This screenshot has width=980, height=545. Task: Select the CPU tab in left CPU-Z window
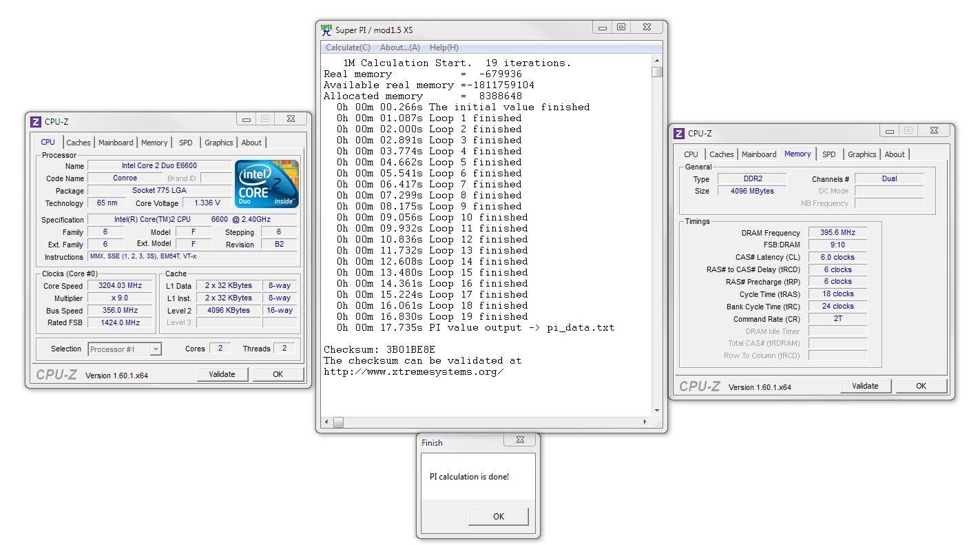click(x=48, y=142)
